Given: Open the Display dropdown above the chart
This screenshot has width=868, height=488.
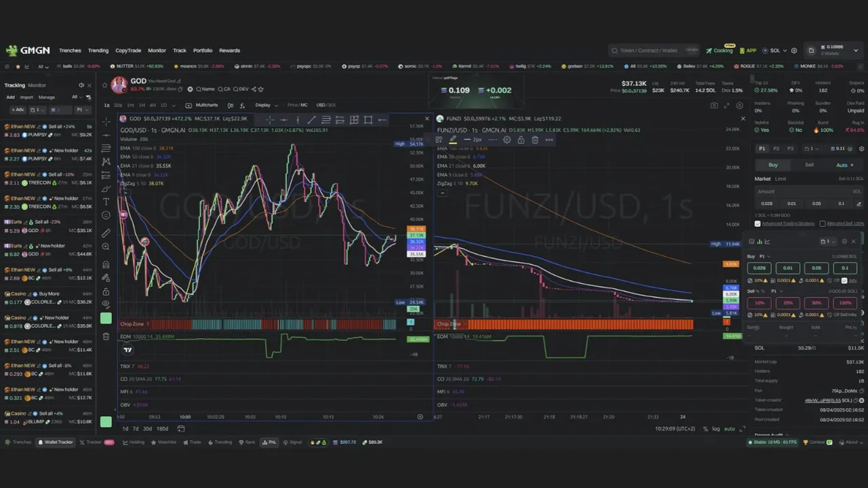Looking at the screenshot, I should pyautogui.click(x=265, y=105).
